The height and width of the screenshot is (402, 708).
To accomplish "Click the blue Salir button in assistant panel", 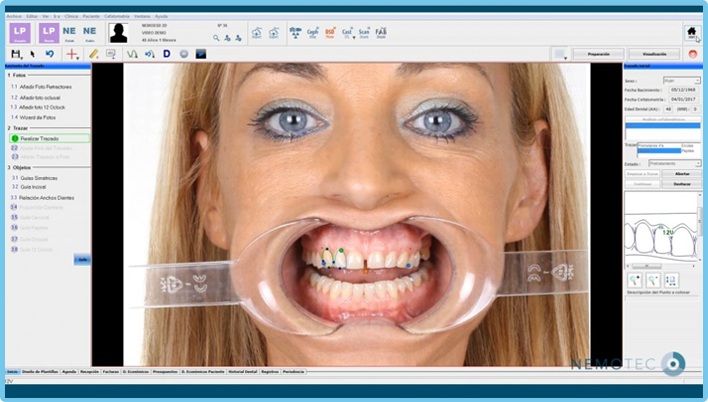I will [82, 260].
